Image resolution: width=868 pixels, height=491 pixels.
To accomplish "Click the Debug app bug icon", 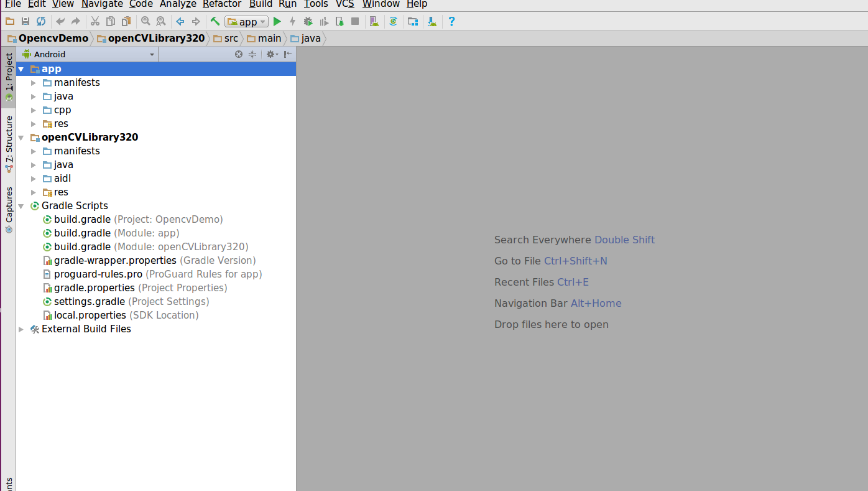I will (308, 22).
